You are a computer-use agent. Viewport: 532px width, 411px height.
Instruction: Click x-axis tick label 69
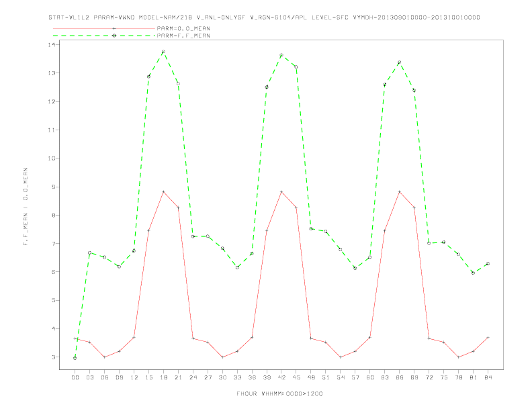[x=414, y=377]
